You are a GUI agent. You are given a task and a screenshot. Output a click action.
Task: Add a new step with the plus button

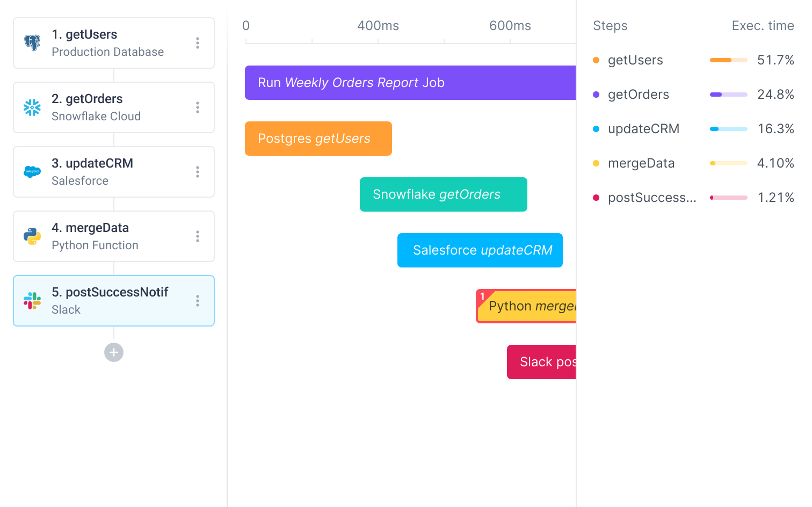[x=113, y=352]
